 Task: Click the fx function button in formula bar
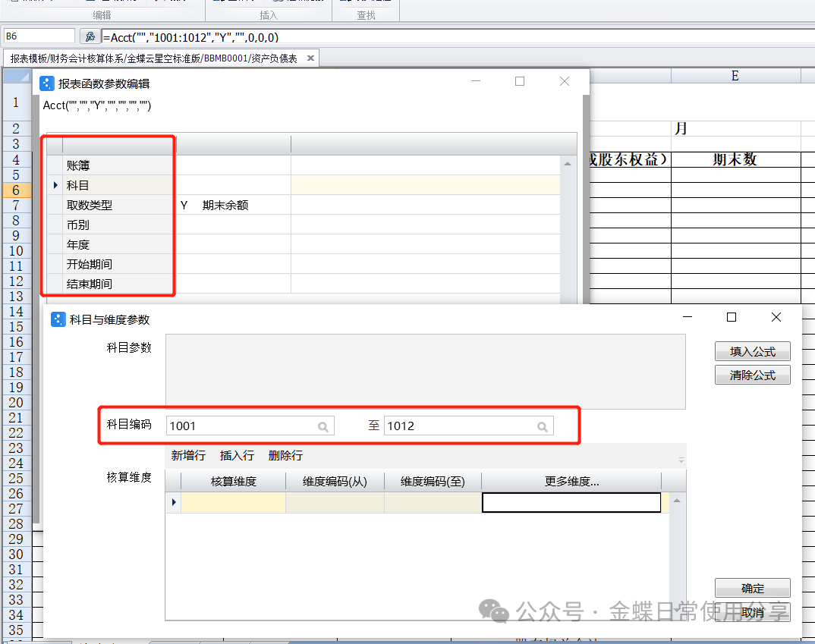[90, 36]
